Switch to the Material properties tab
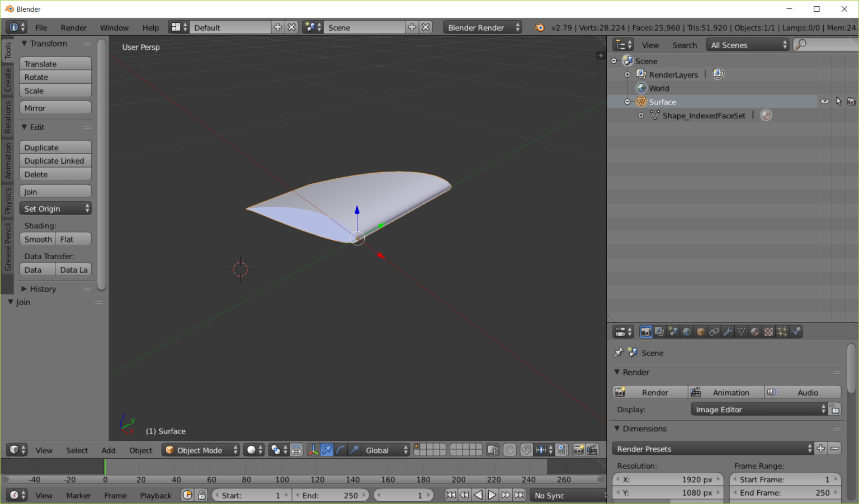 pos(754,331)
